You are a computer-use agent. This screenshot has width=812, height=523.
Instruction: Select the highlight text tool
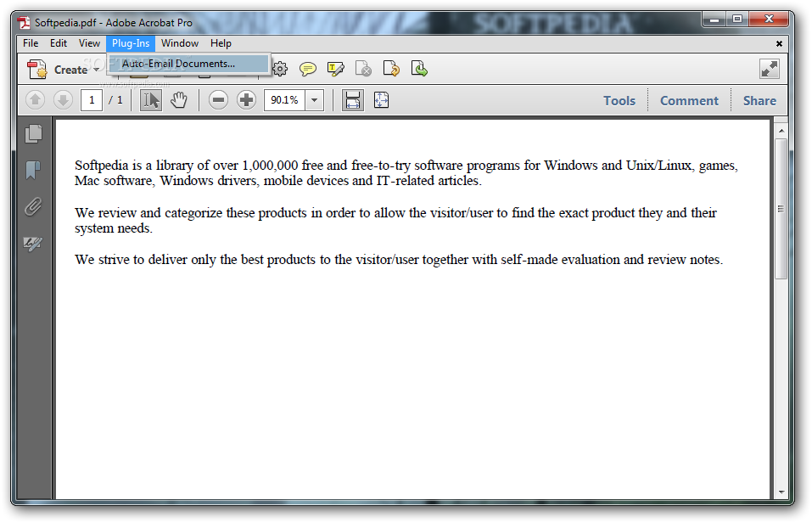[335, 69]
